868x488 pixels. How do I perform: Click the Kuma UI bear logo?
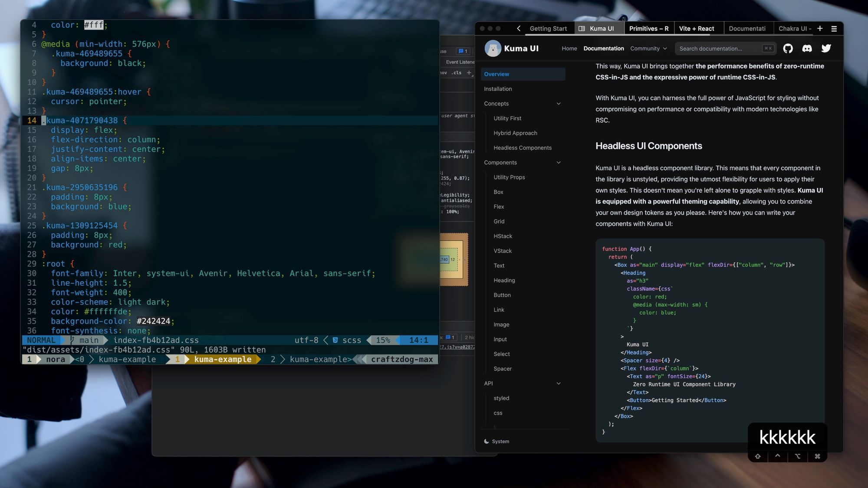pyautogui.click(x=493, y=49)
